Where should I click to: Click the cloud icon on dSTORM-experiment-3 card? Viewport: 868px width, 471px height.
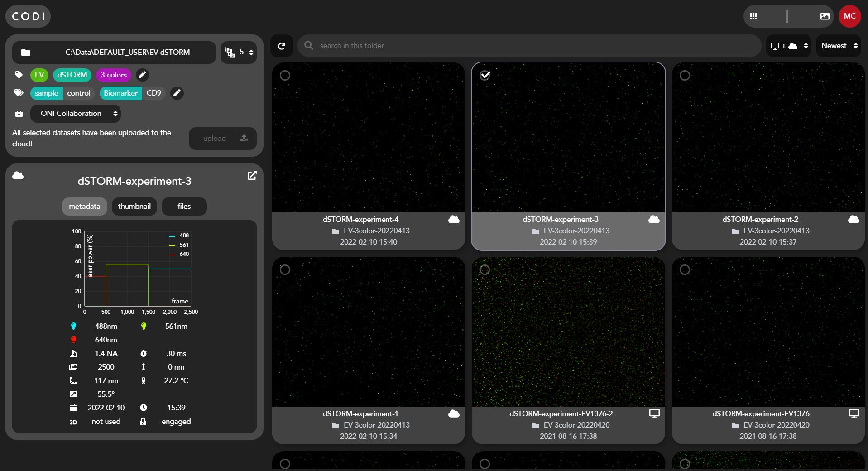pos(654,220)
